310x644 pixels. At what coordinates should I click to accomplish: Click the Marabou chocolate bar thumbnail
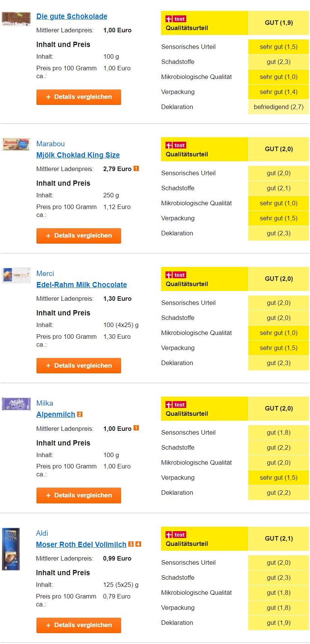[x=16, y=144]
